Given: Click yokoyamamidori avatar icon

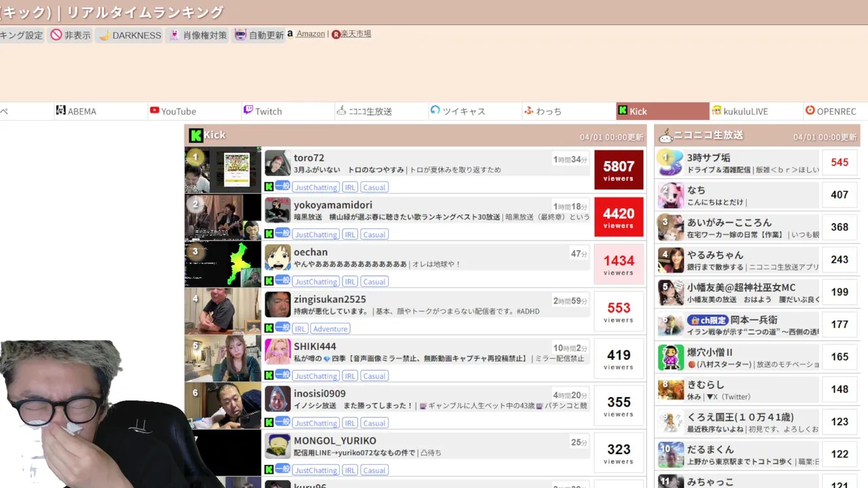Looking at the screenshot, I should [277, 210].
